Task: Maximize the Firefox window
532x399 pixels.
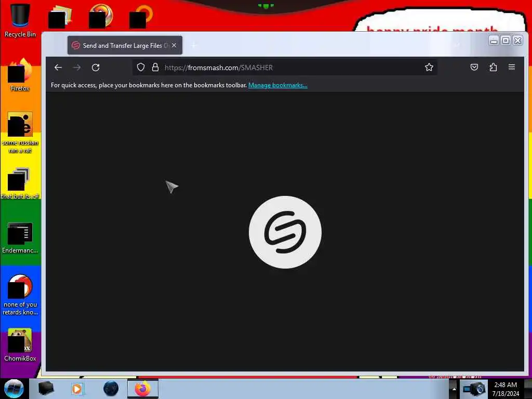Action: tap(506, 41)
